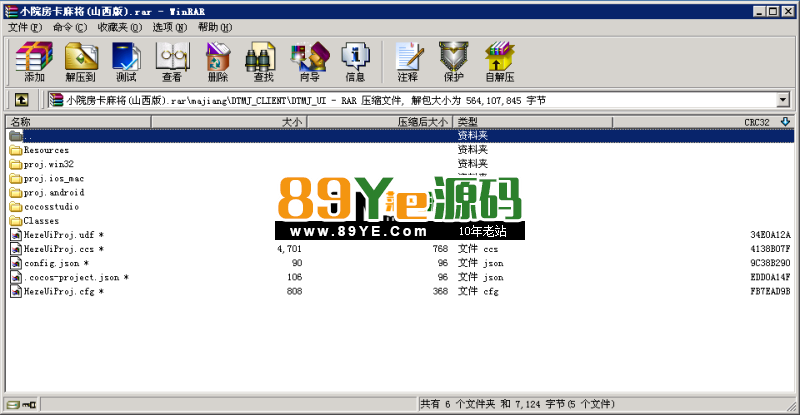
Task: Open the Commands (命令) menu
Action: (70, 28)
